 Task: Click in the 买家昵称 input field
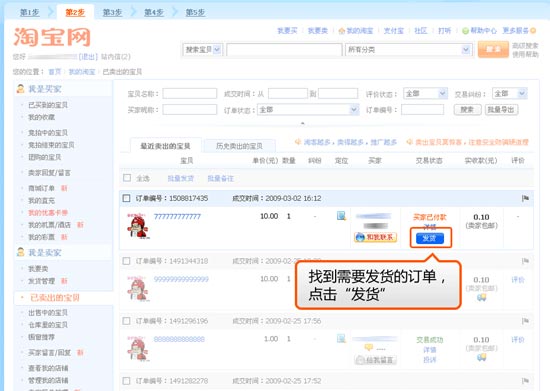tap(189, 109)
